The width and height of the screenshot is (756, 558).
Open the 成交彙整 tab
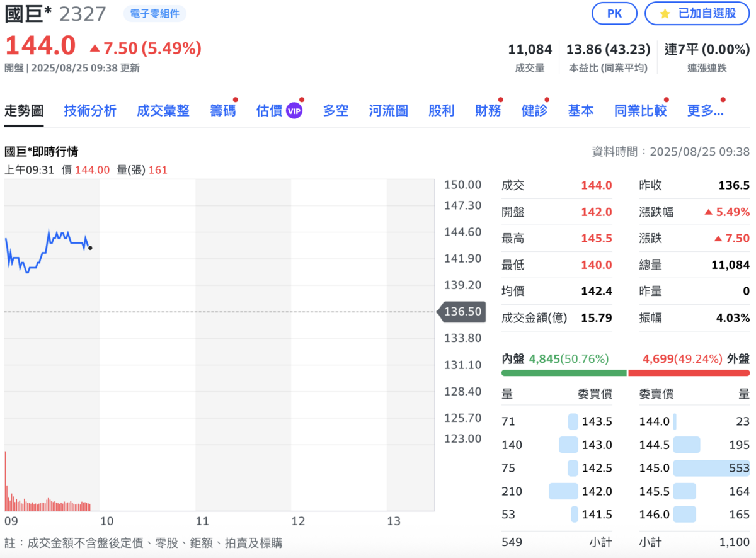pos(163,111)
